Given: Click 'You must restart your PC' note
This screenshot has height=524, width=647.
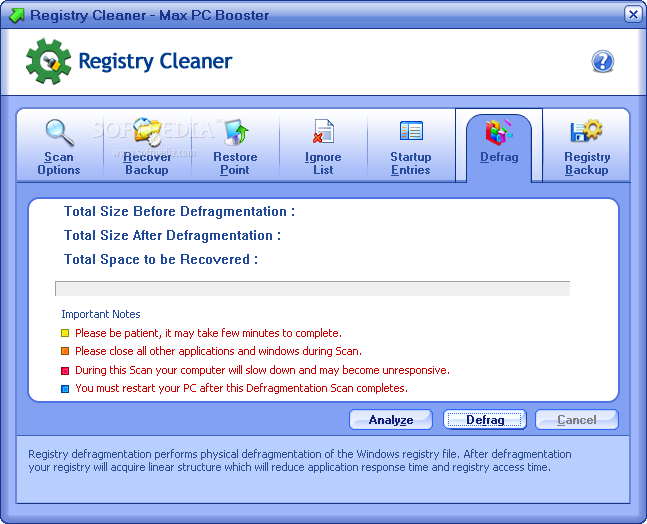Looking at the screenshot, I should pos(241,388).
